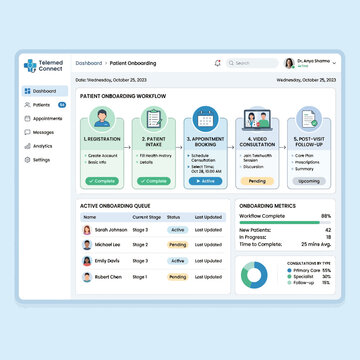Open Settings in the sidebar

[x=45, y=160]
